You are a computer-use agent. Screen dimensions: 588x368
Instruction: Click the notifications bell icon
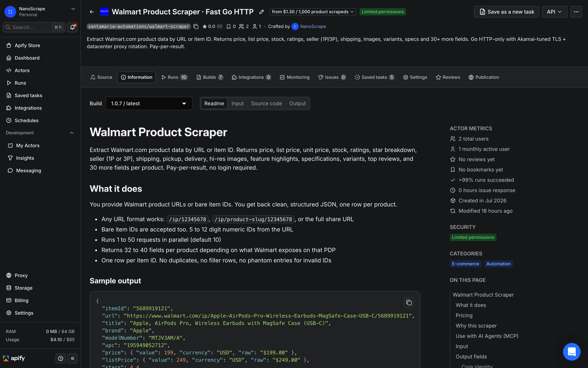coord(72,27)
